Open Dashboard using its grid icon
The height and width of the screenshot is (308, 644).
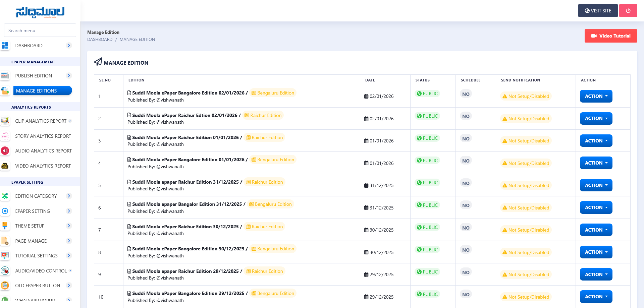pyautogui.click(x=5, y=46)
